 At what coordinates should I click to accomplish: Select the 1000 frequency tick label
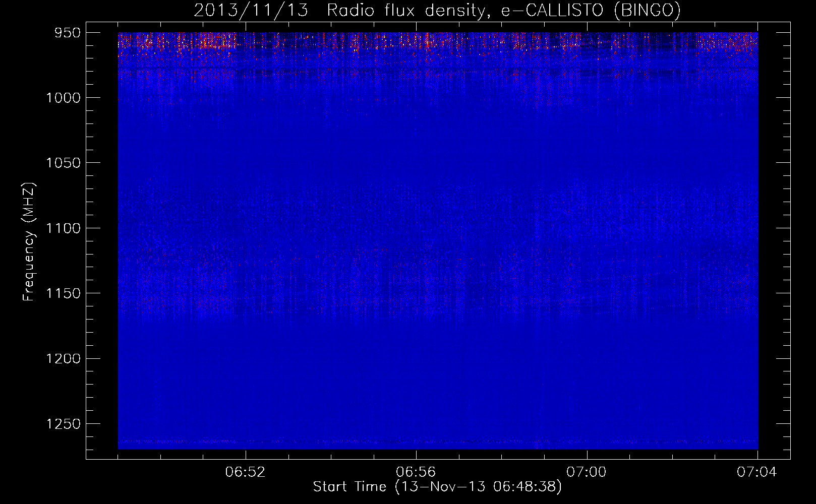63,98
